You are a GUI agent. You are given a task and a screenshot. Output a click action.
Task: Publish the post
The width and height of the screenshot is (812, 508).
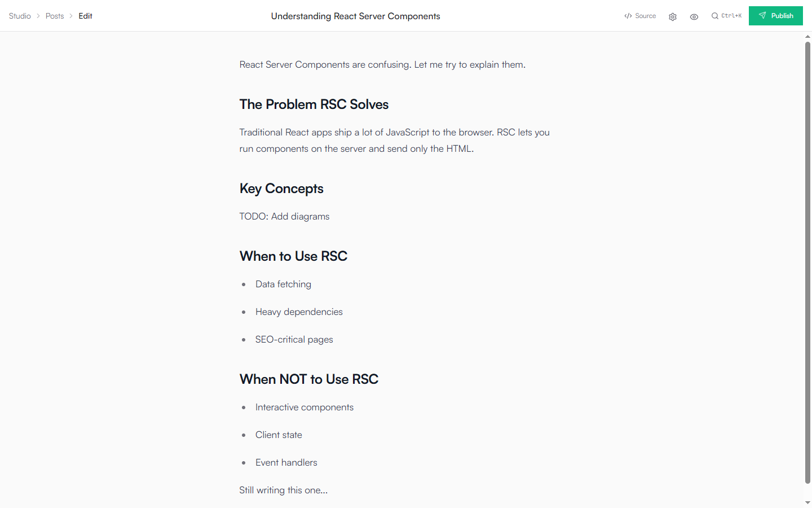coord(775,16)
